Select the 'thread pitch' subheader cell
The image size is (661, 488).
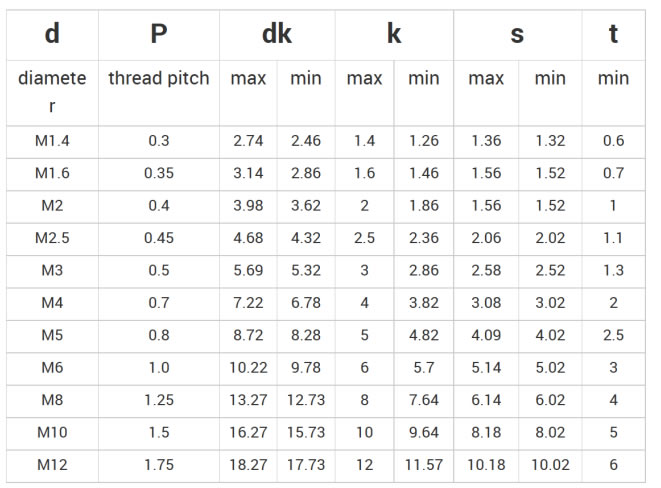tap(159, 78)
